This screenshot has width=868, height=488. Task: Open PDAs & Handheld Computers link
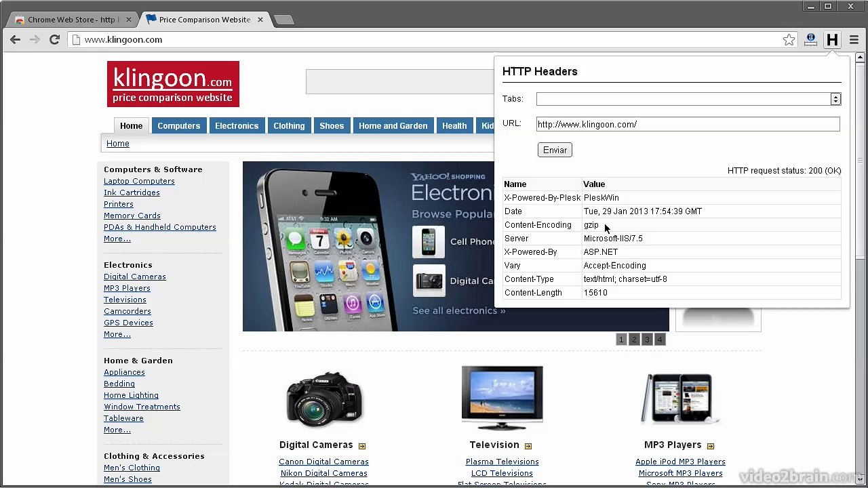click(160, 227)
